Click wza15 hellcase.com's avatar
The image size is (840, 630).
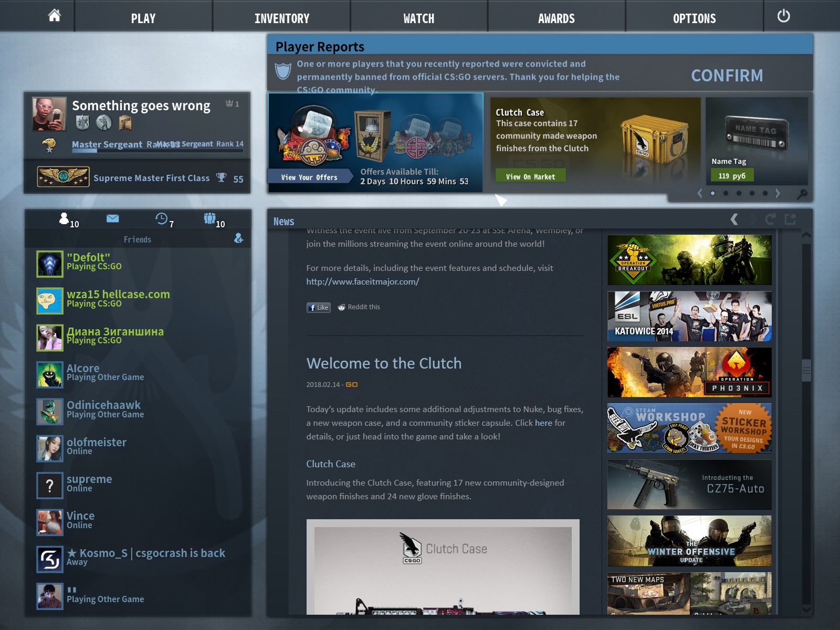point(50,301)
